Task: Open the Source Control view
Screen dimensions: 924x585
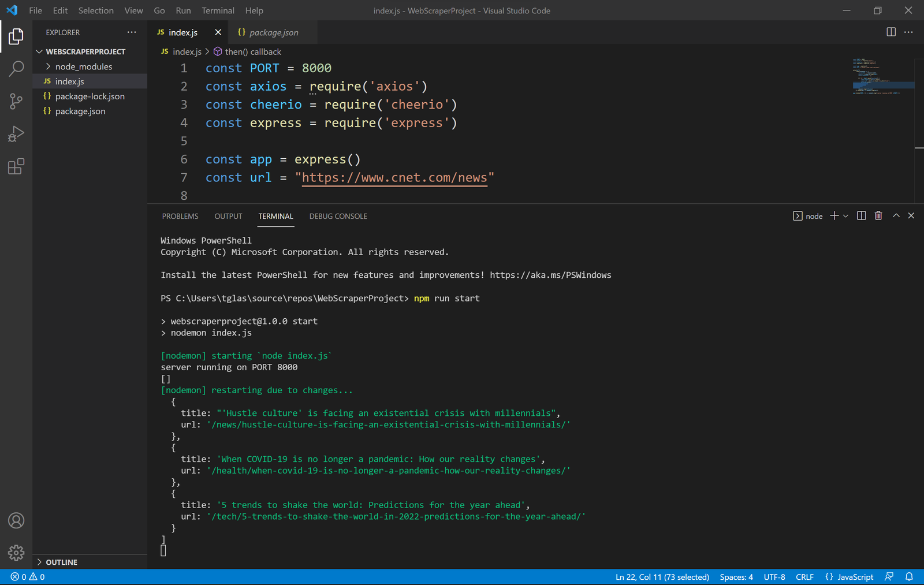Action: click(16, 102)
